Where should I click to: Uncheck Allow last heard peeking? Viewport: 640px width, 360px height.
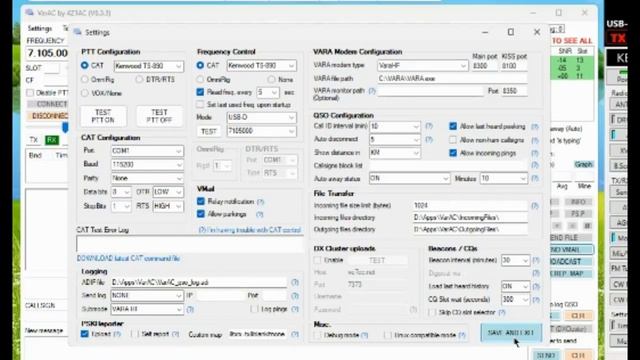point(453,126)
